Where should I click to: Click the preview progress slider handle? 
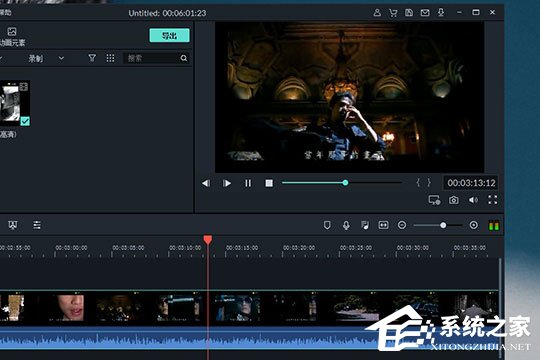click(x=345, y=183)
